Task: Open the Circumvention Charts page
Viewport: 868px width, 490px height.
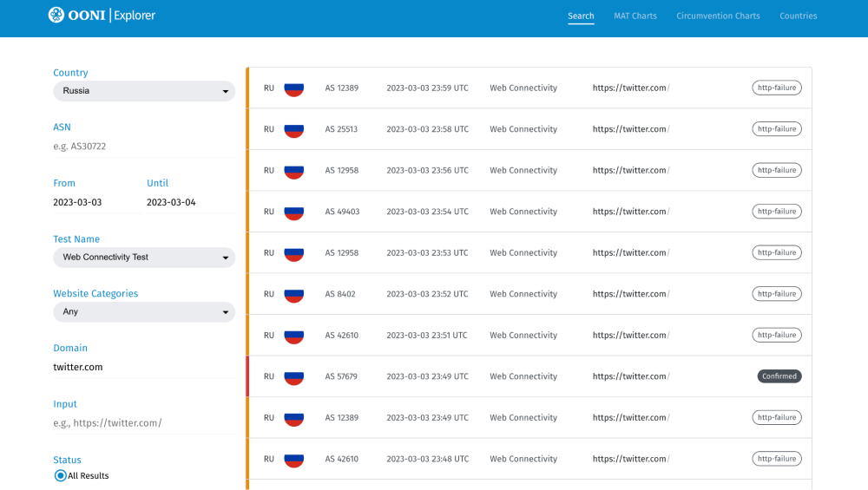Action: [718, 16]
